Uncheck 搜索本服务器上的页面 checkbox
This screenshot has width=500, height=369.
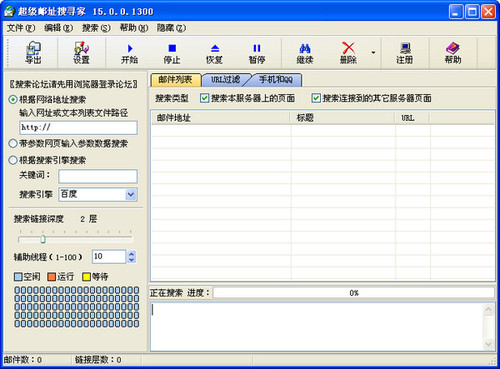click(204, 98)
